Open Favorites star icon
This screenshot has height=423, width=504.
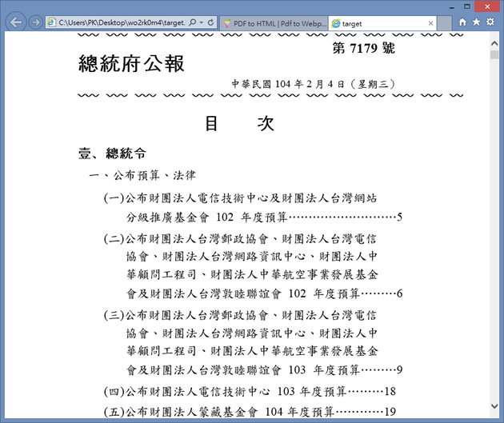(476, 22)
